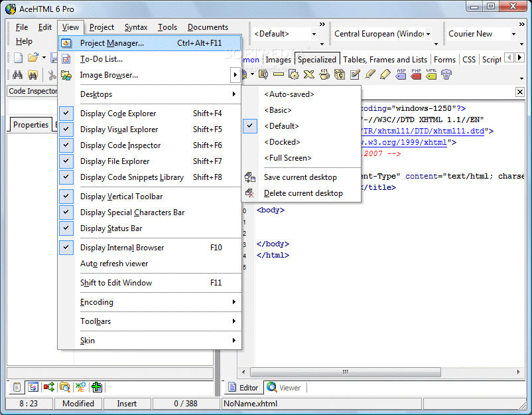Click Auto refresh viewer menu entry
532x415 pixels.
point(150,264)
